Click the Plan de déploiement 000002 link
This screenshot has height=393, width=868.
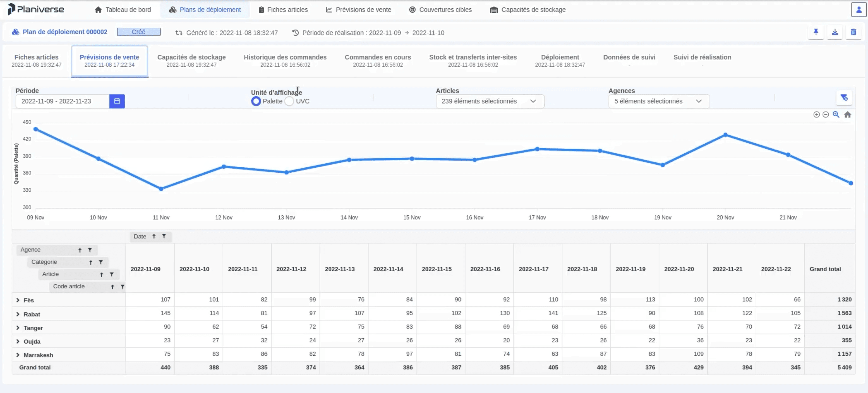click(x=65, y=32)
